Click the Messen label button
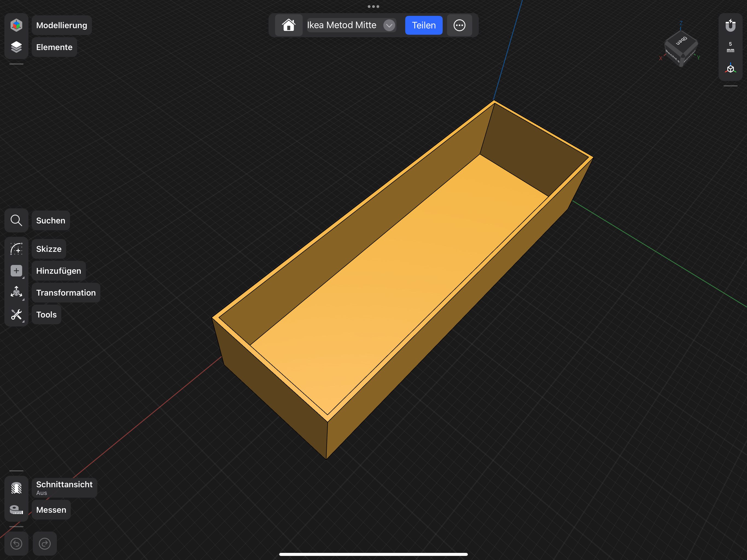Image resolution: width=747 pixels, height=560 pixels. click(51, 510)
